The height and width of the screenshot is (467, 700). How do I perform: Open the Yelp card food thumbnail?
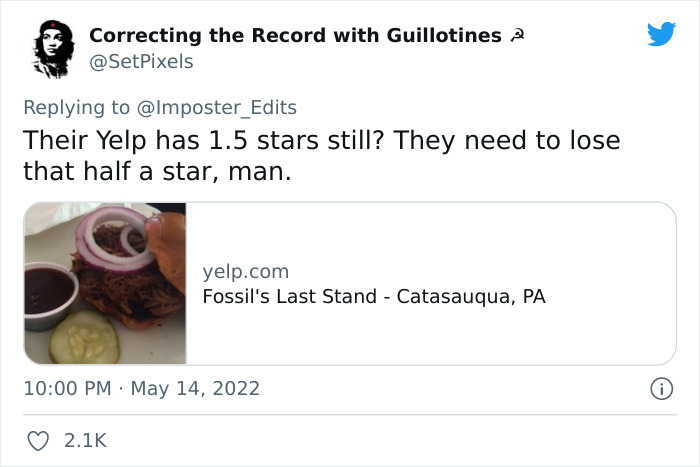pyautogui.click(x=105, y=283)
